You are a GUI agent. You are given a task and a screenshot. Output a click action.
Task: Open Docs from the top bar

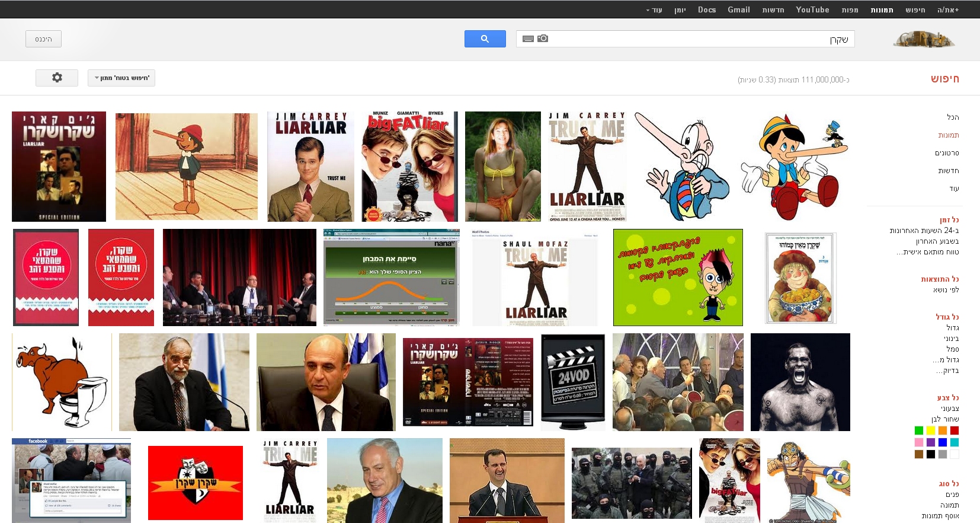[x=707, y=9]
